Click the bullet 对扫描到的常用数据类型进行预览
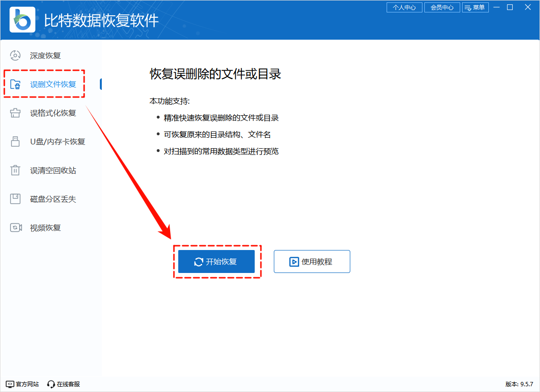The image size is (540, 392). (x=221, y=151)
